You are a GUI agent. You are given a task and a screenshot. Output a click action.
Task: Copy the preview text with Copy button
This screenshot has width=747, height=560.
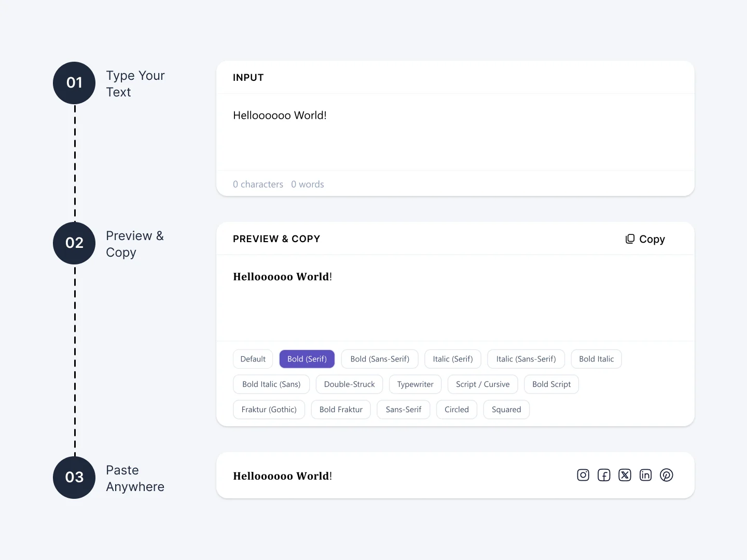click(x=645, y=239)
